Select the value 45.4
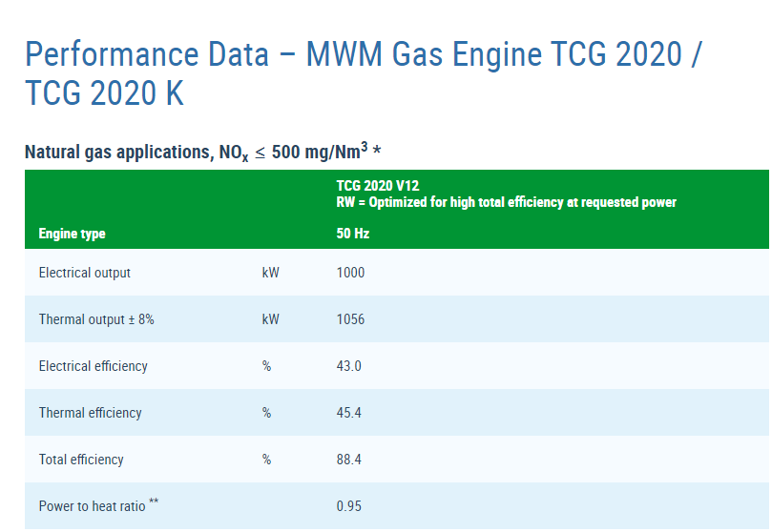Viewport: 772px width, 532px height. click(x=348, y=413)
